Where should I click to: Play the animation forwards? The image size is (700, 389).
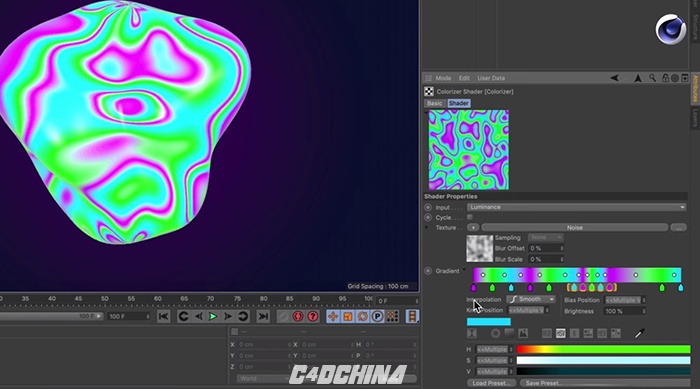tap(213, 317)
